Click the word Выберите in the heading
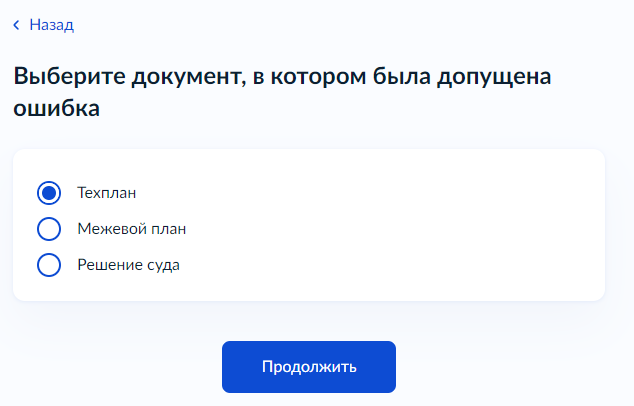This screenshot has width=634, height=406. tap(70, 76)
